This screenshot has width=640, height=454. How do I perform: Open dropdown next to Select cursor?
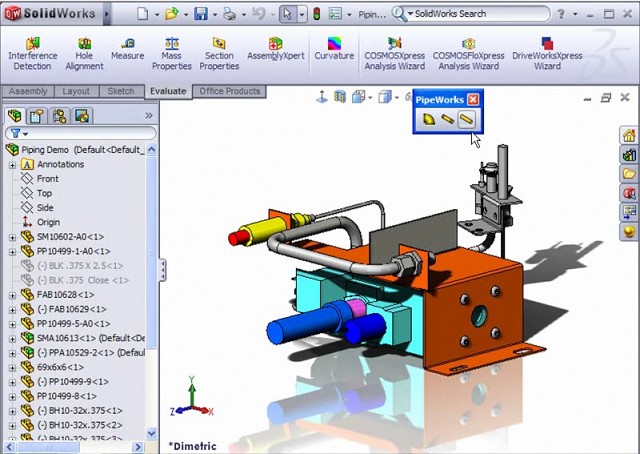coord(302,15)
